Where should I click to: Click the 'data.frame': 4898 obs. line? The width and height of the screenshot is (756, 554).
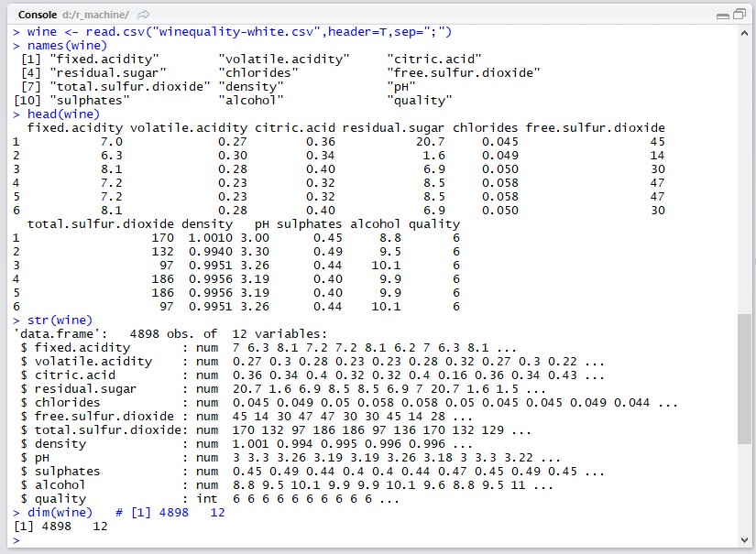click(170, 334)
